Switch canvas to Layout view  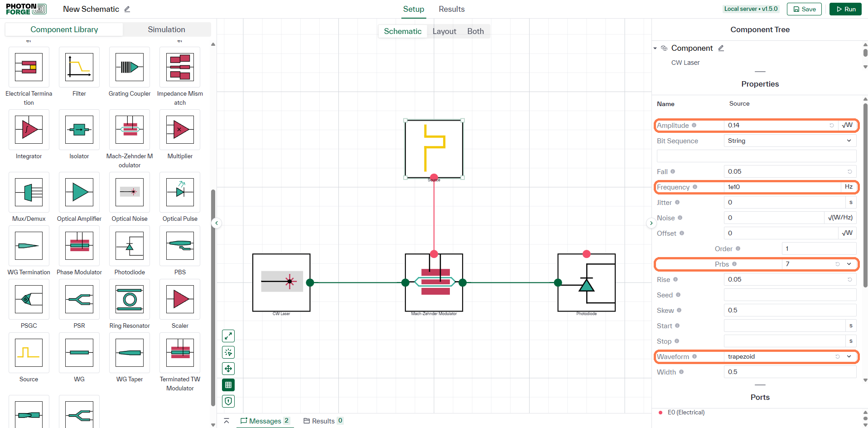click(444, 31)
